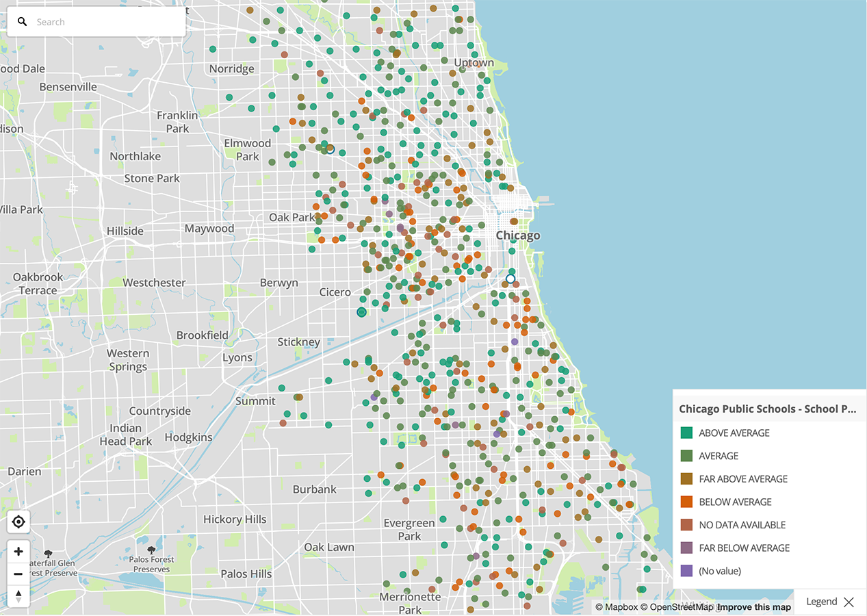Click the FAR BELOW AVERAGE legend label
The width and height of the screenshot is (867, 616).
tap(745, 548)
